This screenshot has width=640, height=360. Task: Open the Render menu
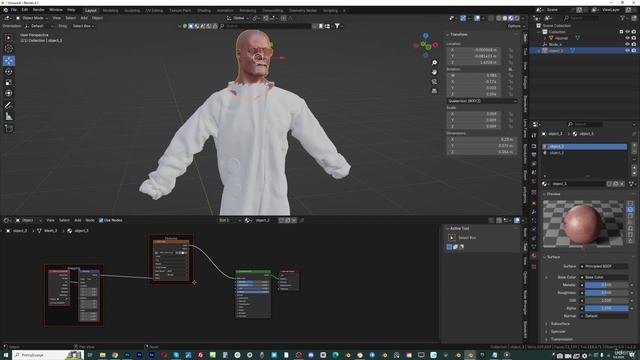(39, 10)
